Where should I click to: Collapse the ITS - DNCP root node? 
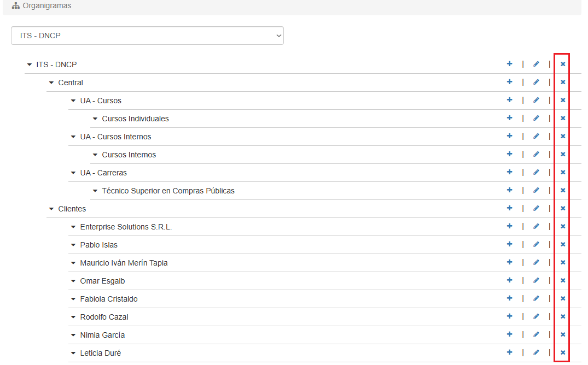click(30, 64)
